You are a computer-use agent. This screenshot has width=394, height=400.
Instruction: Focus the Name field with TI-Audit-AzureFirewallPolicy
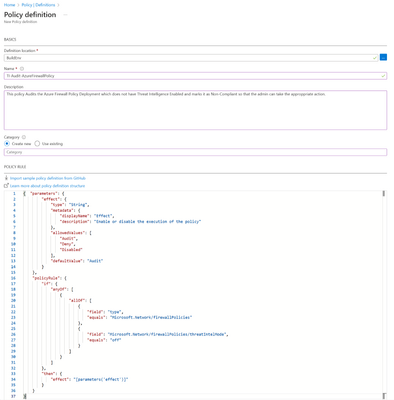pos(195,76)
